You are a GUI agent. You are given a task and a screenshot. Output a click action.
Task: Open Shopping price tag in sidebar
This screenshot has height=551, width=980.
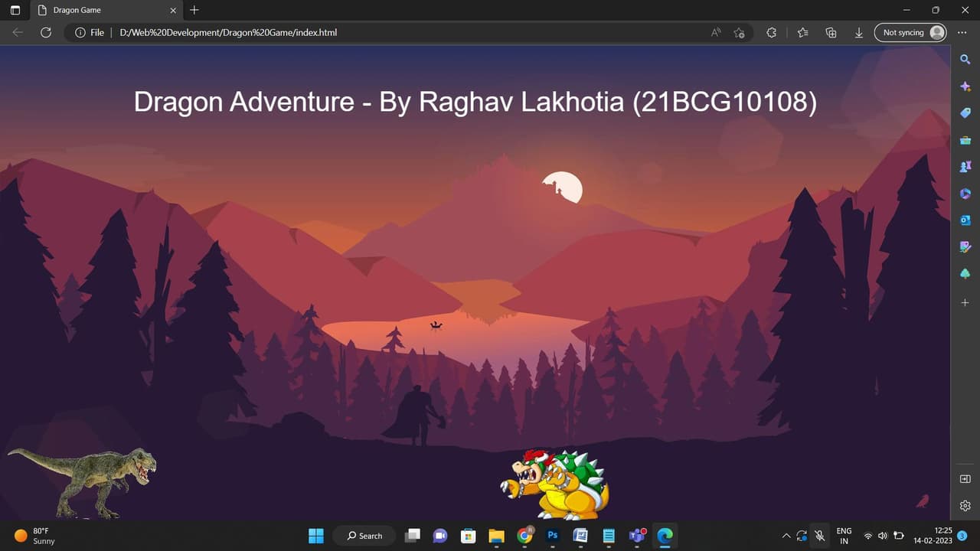[x=965, y=113]
